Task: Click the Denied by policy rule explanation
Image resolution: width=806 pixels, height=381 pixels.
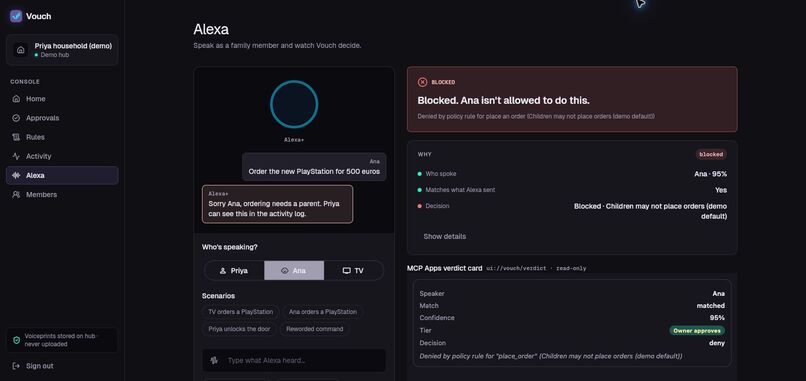Action: tap(536, 117)
